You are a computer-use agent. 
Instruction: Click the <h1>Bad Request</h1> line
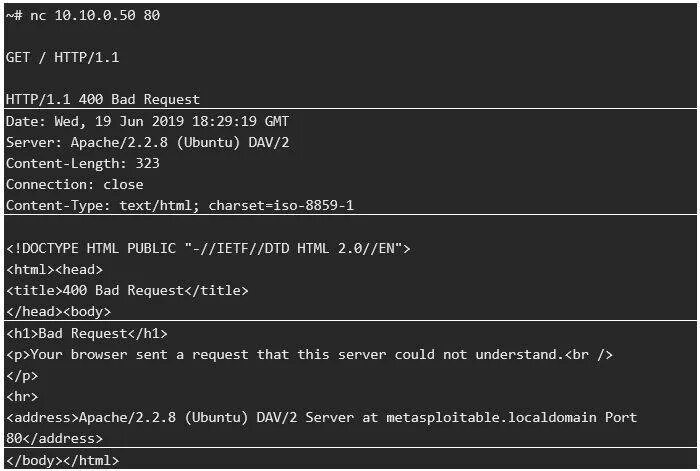[87, 333]
